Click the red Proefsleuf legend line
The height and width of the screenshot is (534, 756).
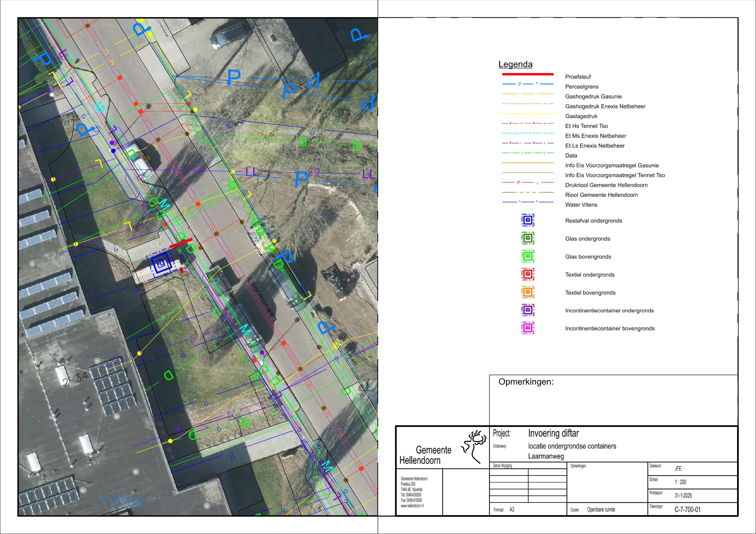tap(527, 74)
